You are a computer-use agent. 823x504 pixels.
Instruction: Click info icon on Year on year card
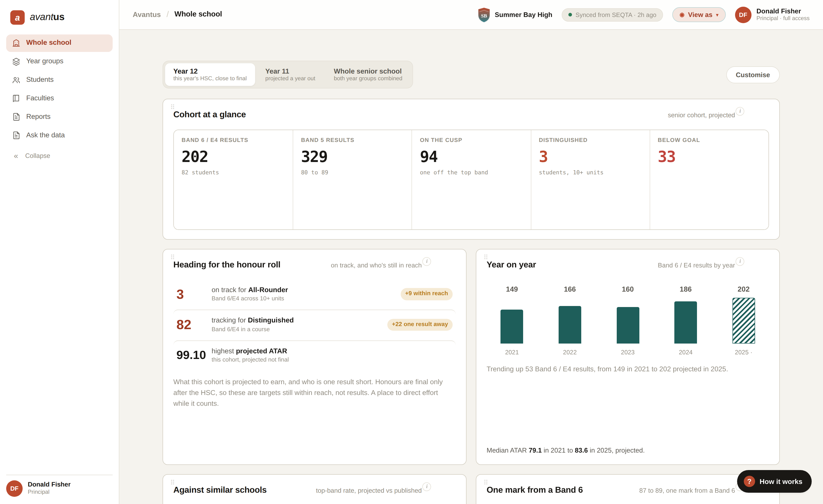tap(740, 262)
